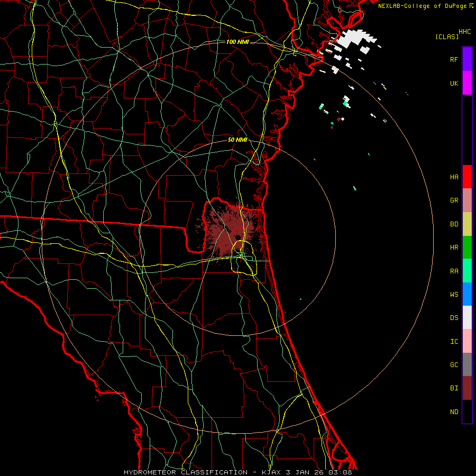Click the 50 NMI range ring label
Viewport: 476px width, 476px height.
(237, 140)
